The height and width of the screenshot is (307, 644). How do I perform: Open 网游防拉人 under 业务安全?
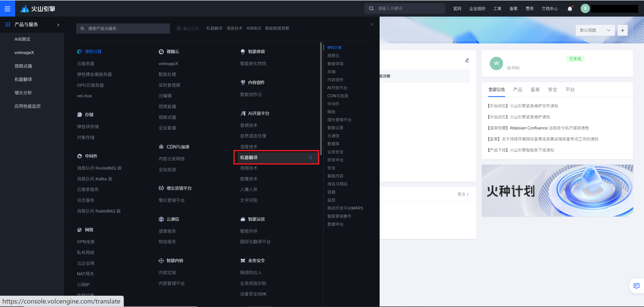pos(251,273)
